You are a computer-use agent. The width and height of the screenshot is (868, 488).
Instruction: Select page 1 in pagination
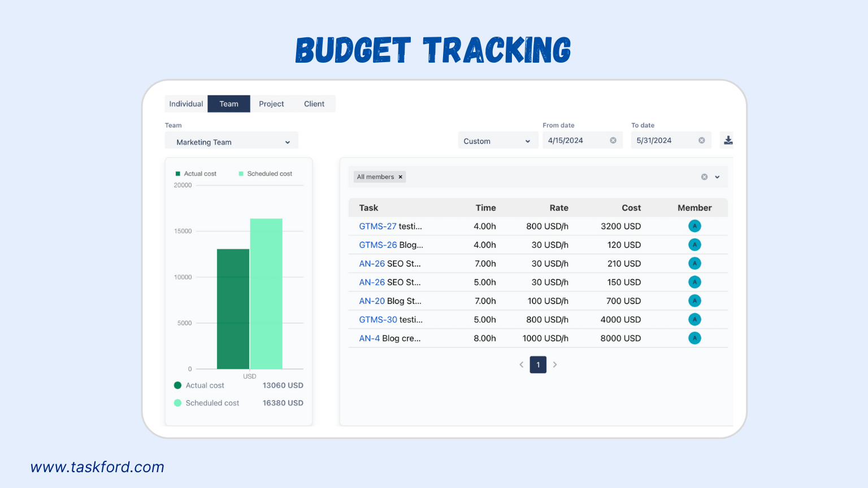(538, 365)
